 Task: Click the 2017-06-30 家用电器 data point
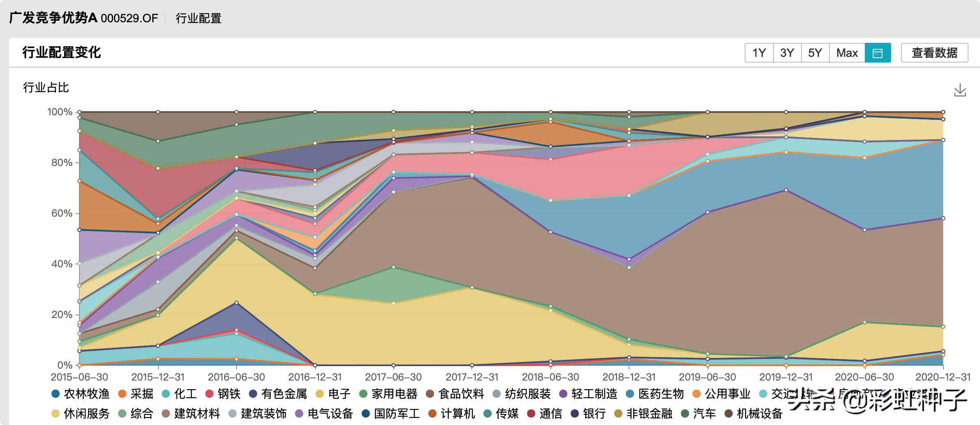point(393,267)
